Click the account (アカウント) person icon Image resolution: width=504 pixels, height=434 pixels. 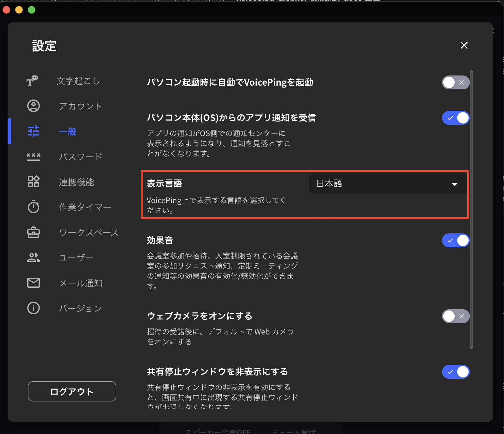tap(34, 106)
